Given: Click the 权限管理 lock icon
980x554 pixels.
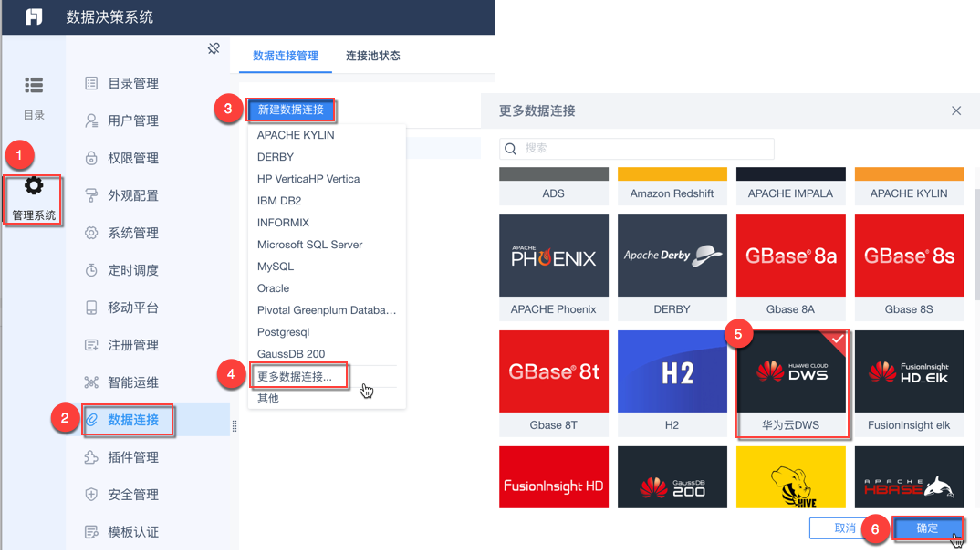Looking at the screenshot, I should (x=91, y=158).
